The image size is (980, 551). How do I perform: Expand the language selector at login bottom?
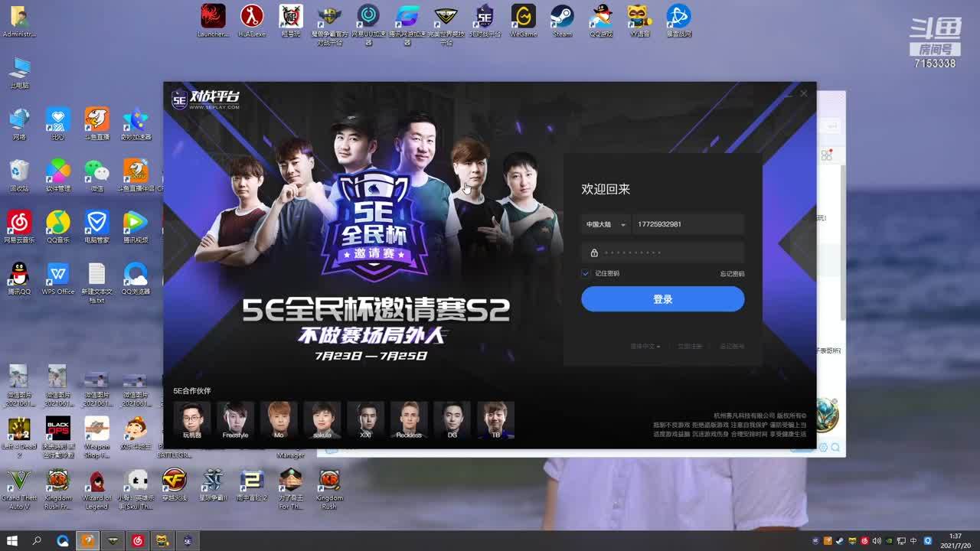645,347
